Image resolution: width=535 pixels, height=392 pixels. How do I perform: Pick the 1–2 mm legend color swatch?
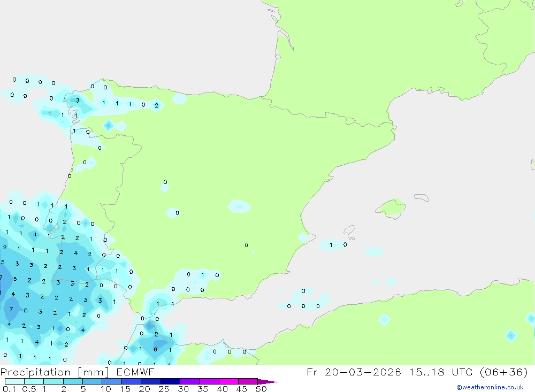click(53, 381)
